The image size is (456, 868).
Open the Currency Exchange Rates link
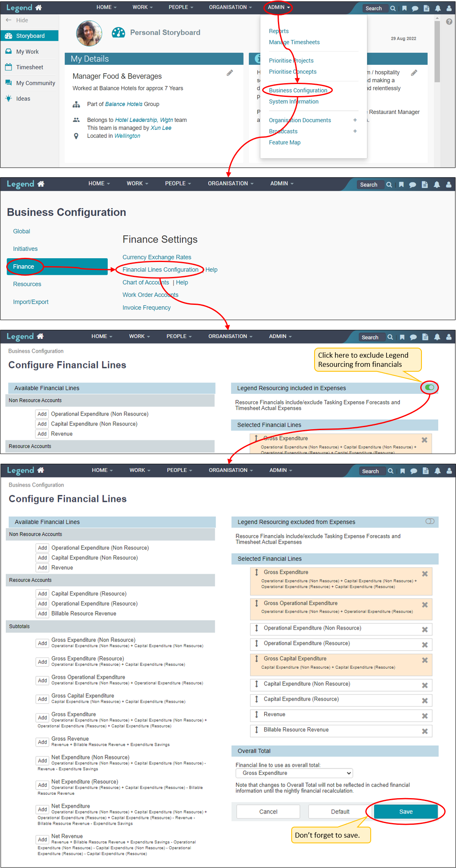157,257
